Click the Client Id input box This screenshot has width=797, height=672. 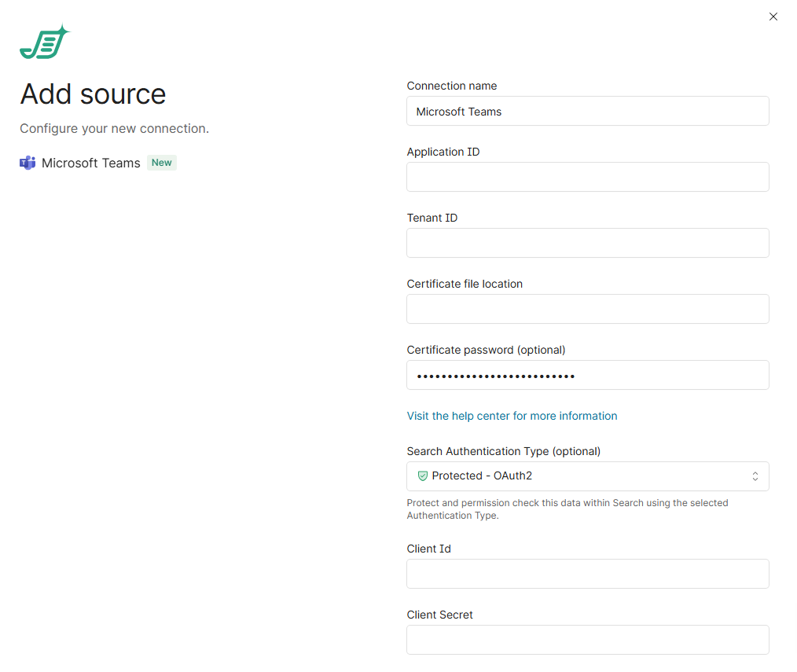click(587, 574)
